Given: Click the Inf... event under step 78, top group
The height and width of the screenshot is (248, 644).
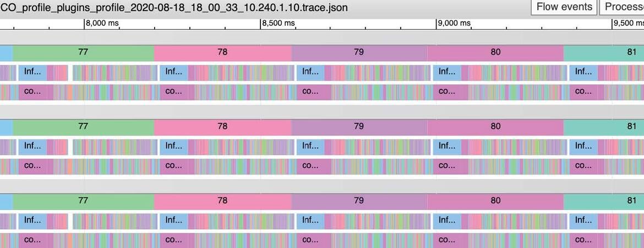Looking at the screenshot, I should pyautogui.click(x=174, y=72).
